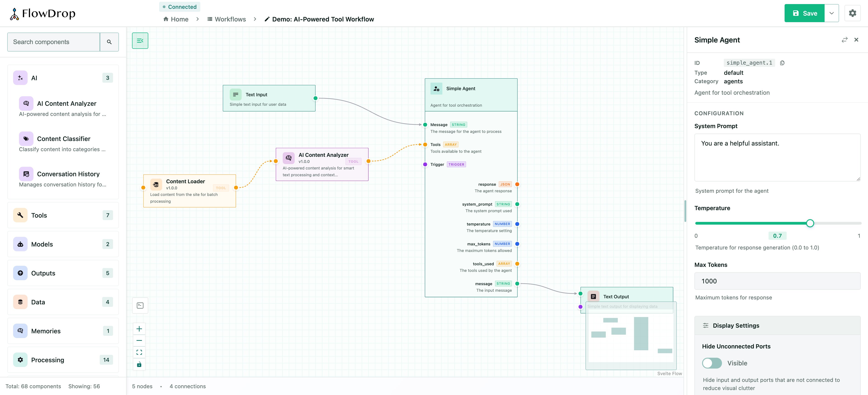868x395 pixels.
Task: Click the Content Classifier tag icon
Action: point(26,139)
